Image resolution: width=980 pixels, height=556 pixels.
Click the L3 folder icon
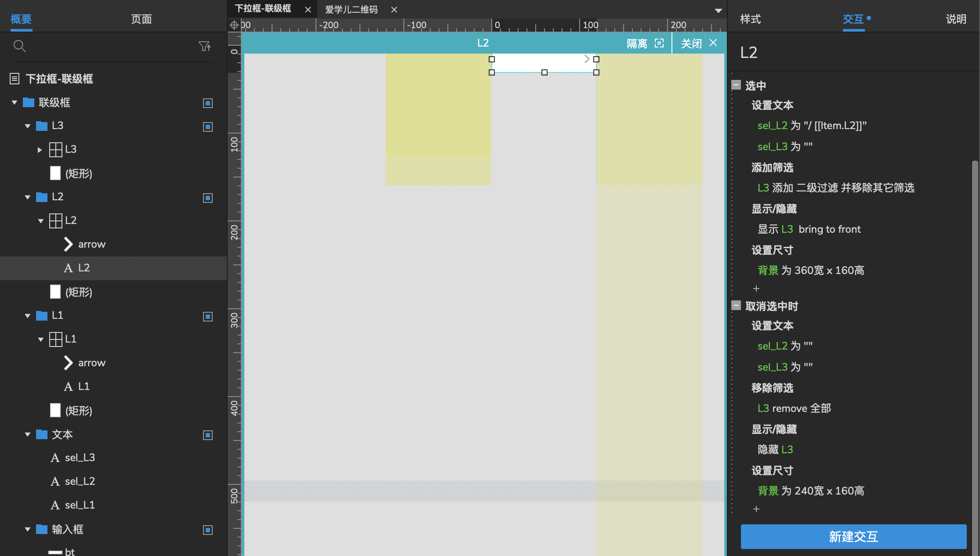(42, 126)
